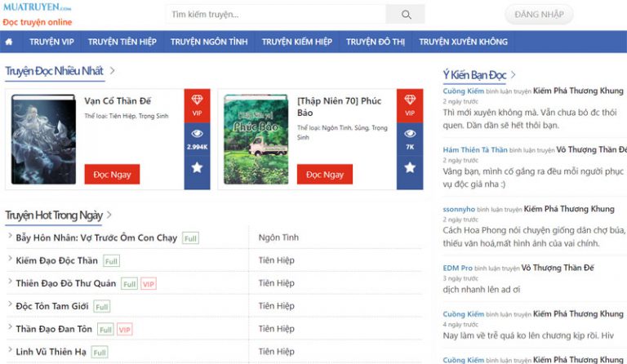Open Tiên Hiệp genre for Độc Tôn Tam Giới
Viewport: 627px width, 364px height.
point(276,306)
